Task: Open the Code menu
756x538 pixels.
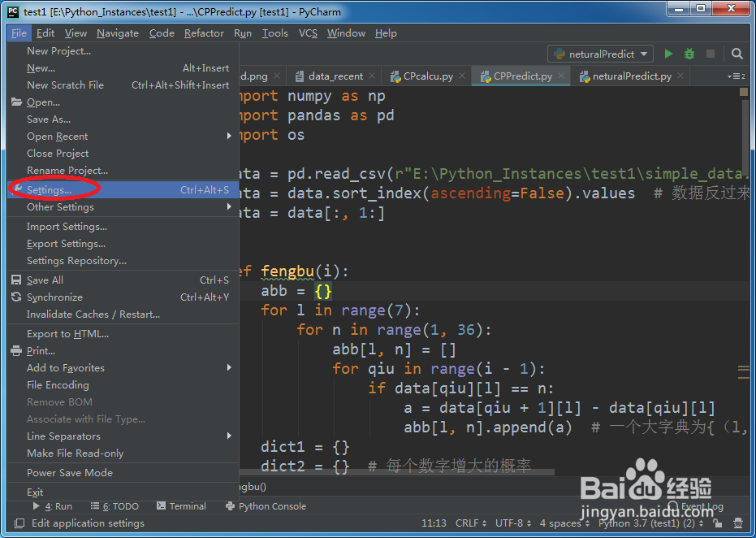Action: coord(162,33)
